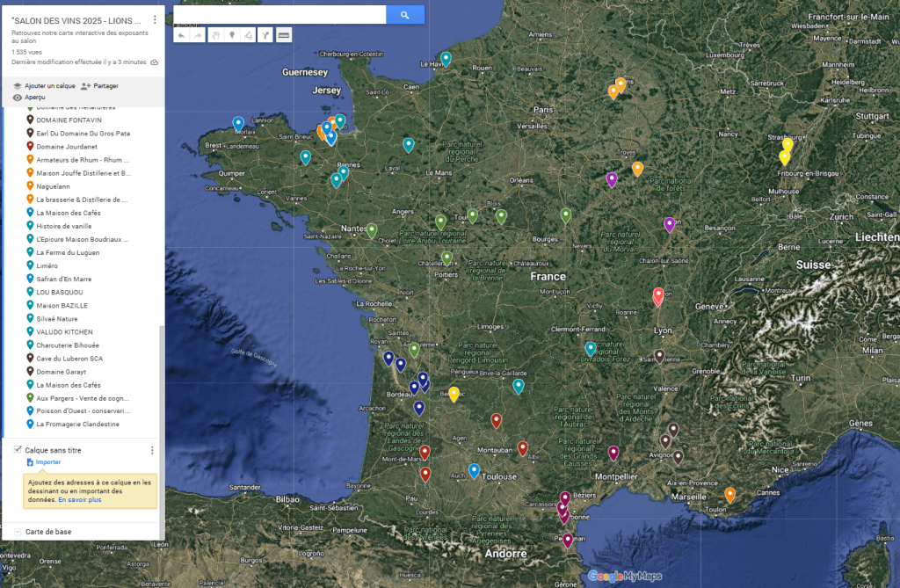The height and width of the screenshot is (588, 900).
Task: Click inside the map search field
Action: (x=279, y=15)
